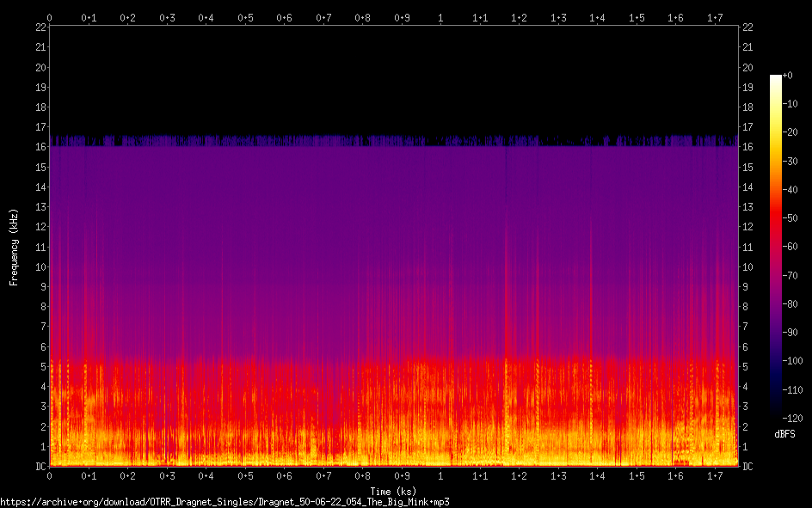Click the DC label on the left frequency axis

pyautogui.click(x=40, y=467)
